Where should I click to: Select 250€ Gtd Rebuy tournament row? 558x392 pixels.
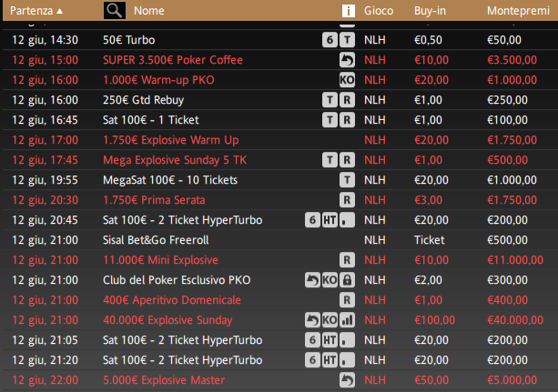pos(280,100)
